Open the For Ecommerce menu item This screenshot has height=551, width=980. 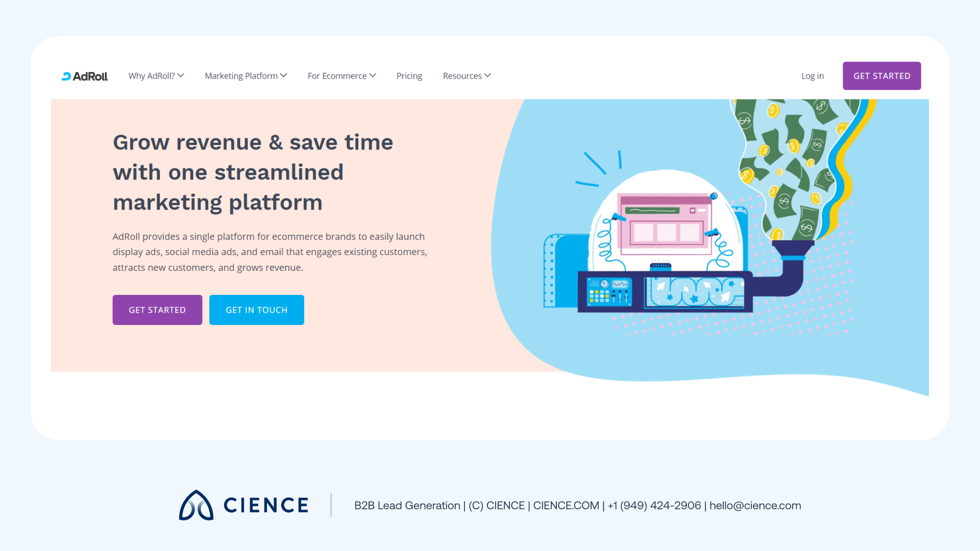[x=337, y=76]
